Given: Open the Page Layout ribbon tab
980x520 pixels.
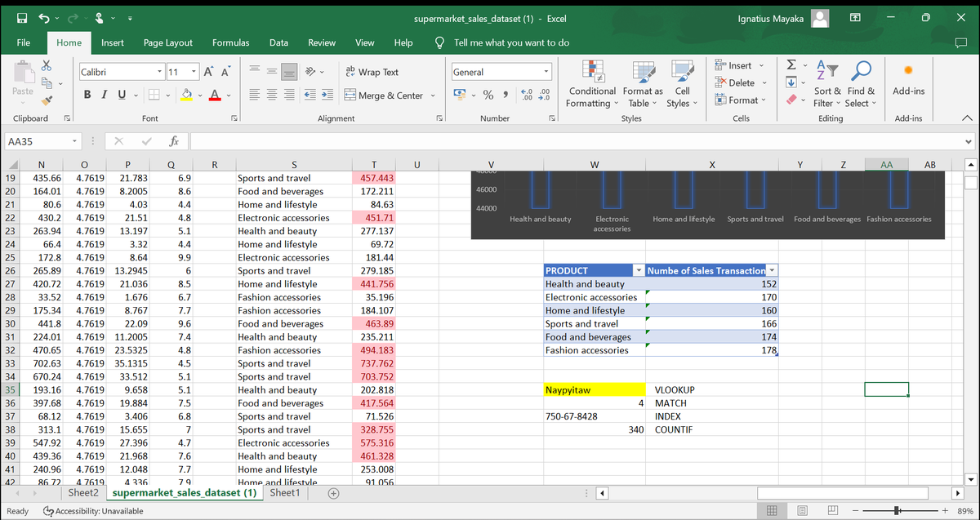Looking at the screenshot, I should [168, 42].
